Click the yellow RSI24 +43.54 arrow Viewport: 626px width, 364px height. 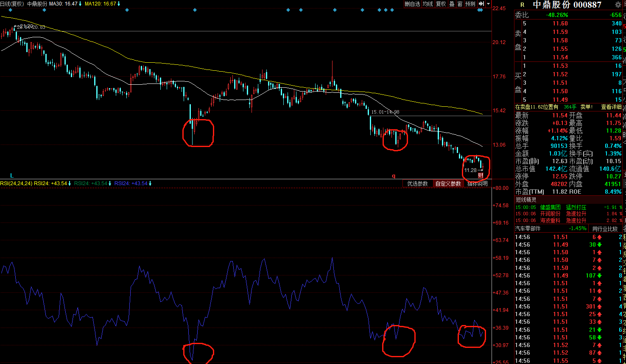(x=70, y=183)
